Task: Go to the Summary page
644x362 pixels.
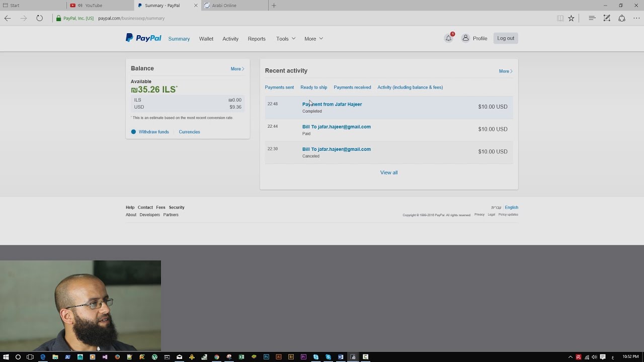Action: tap(179, 39)
